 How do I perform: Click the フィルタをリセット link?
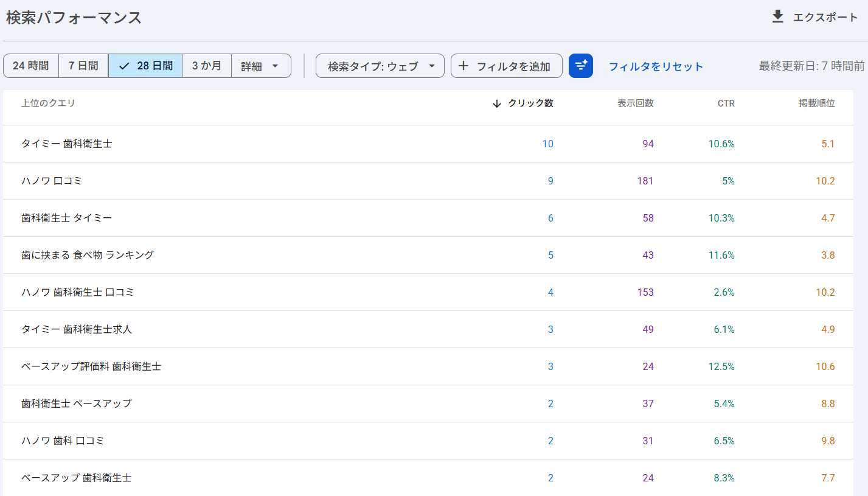[656, 66]
